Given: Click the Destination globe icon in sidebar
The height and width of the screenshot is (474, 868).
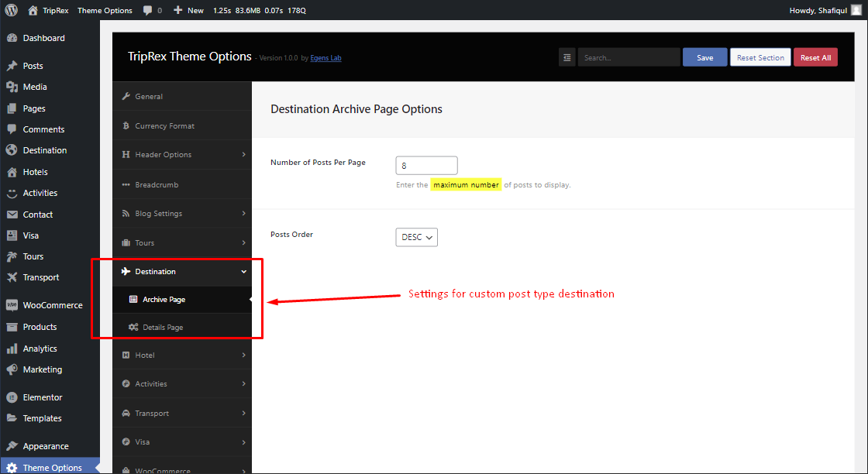Looking at the screenshot, I should click(12, 150).
